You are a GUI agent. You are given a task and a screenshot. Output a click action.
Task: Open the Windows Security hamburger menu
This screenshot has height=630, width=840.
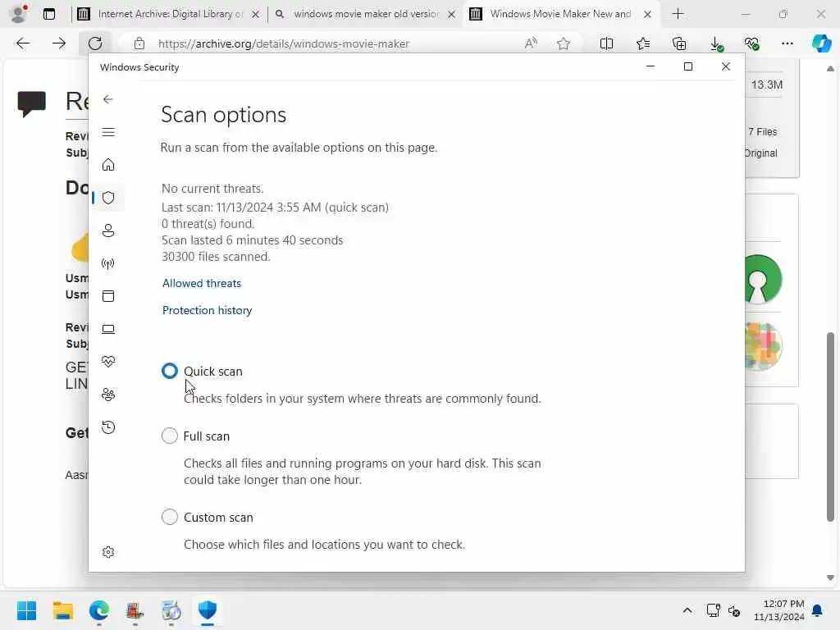(x=108, y=132)
